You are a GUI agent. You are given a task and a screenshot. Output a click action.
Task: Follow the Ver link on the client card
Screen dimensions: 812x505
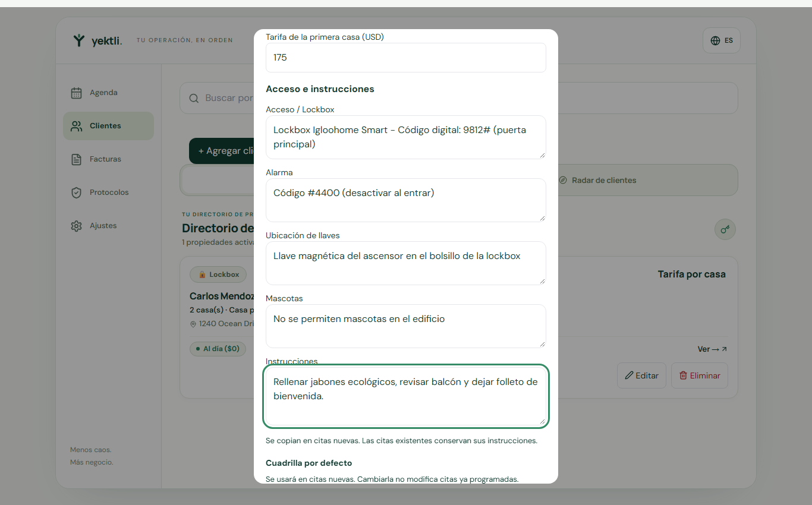click(712, 349)
